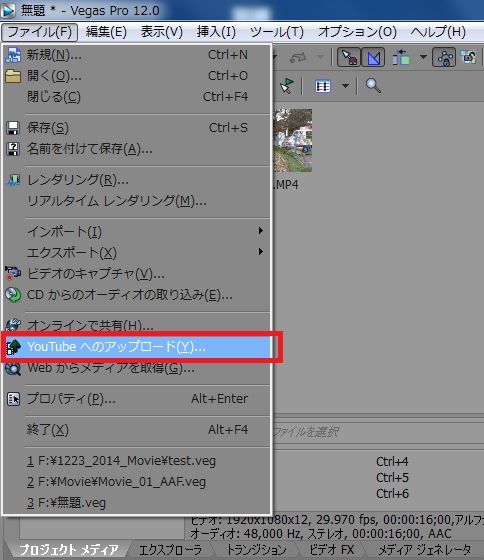This screenshot has height=560, width=484.
Task: Expand the インポート(I) submenu
Action: click(137, 232)
